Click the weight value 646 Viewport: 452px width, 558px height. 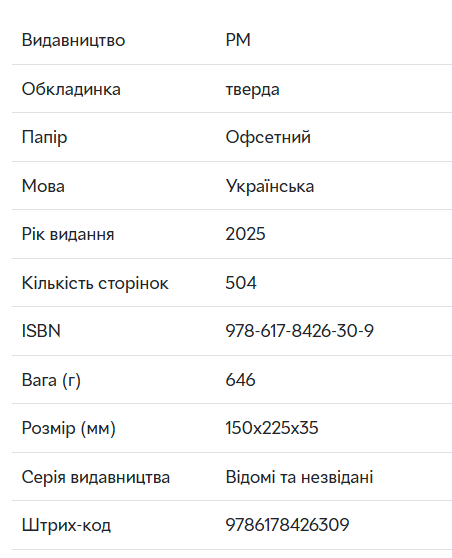point(240,380)
